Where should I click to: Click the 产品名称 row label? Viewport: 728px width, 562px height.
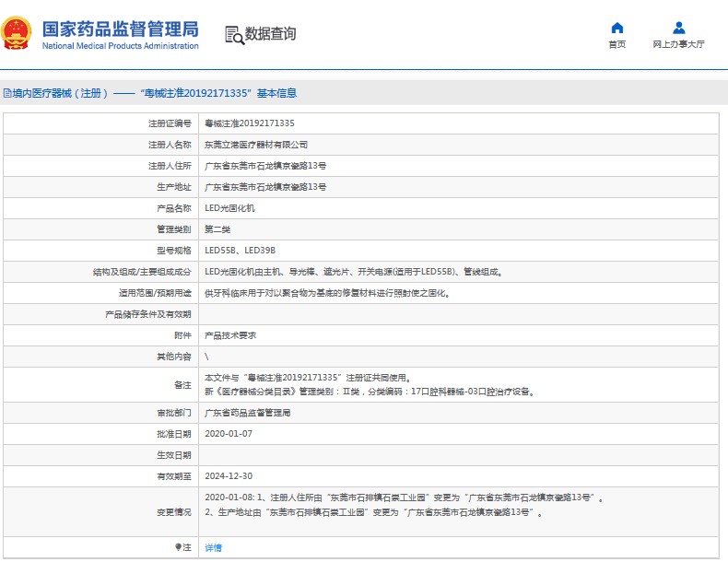tap(174, 208)
